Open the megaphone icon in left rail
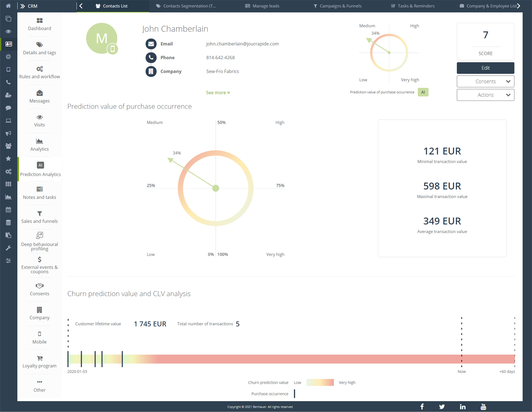This screenshot has height=412, width=532. [x=8, y=133]
